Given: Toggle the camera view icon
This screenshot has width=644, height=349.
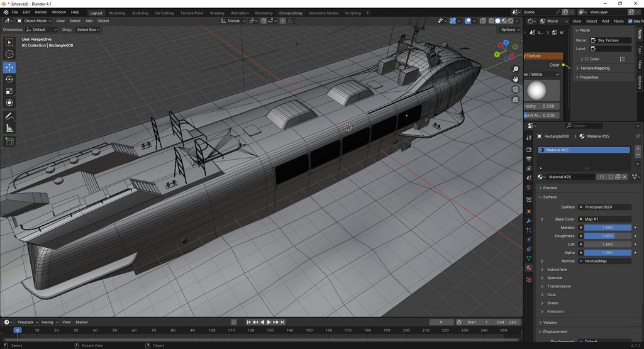Looking at the screenshot, I should click(x=516, y=89).
